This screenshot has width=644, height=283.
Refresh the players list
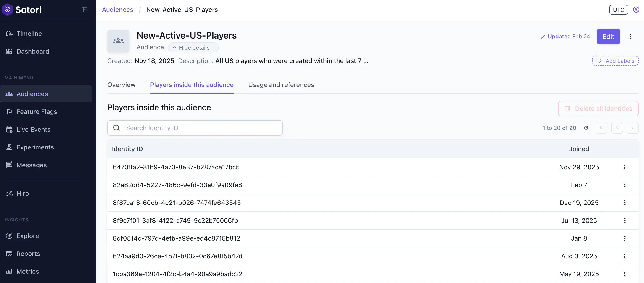click(586, 128)
